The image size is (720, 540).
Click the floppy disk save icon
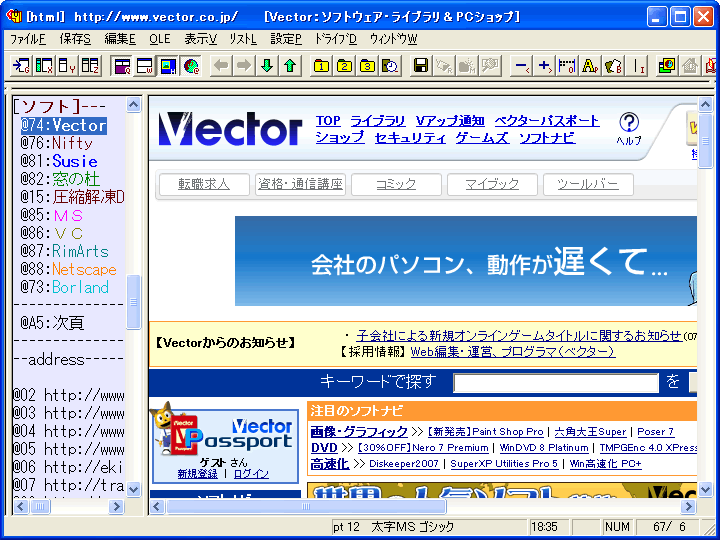click(421, 66)
